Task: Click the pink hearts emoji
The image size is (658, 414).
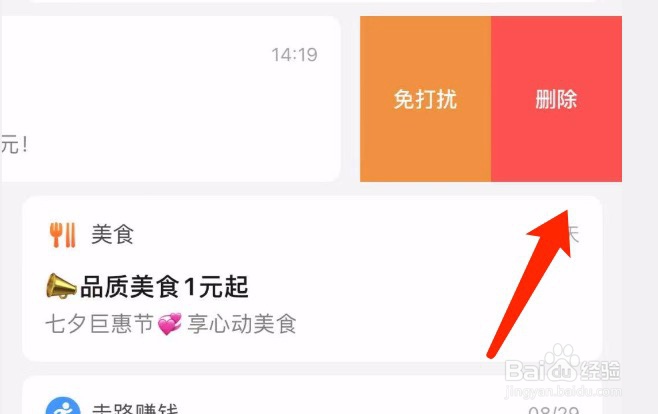Action: pyautogui.click(x=170, y=324)
